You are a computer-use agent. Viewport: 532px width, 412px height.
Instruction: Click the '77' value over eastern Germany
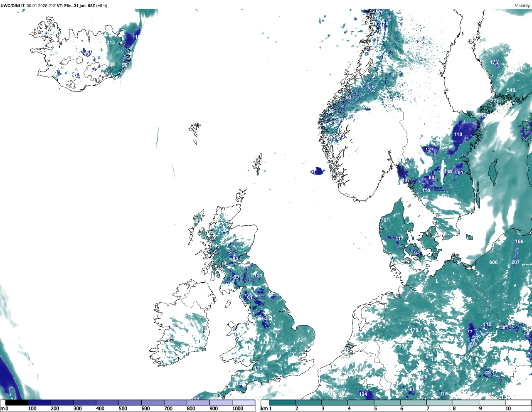coord(470,332)
